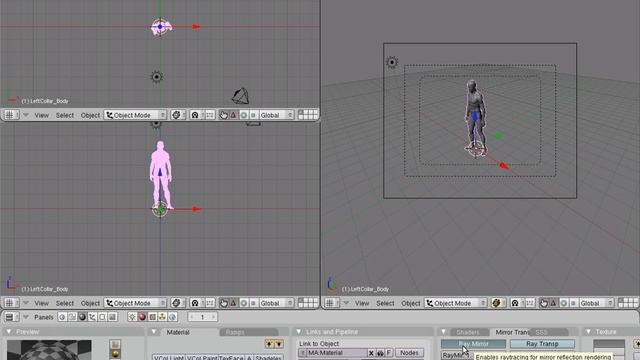Screen dimensions: 640x360
Task: Open Object Mode dropdown in top-left viewport
Action: click(x=136, y=115)
